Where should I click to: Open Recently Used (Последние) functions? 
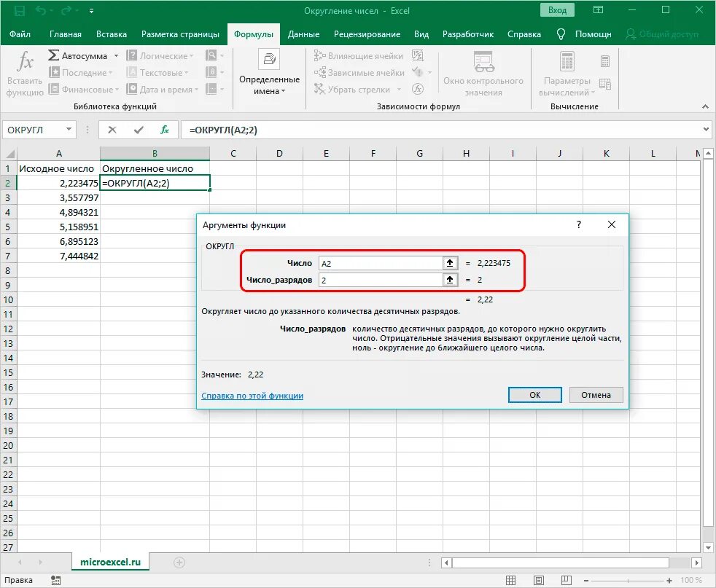pyautogui.click(x=80, y=73)
